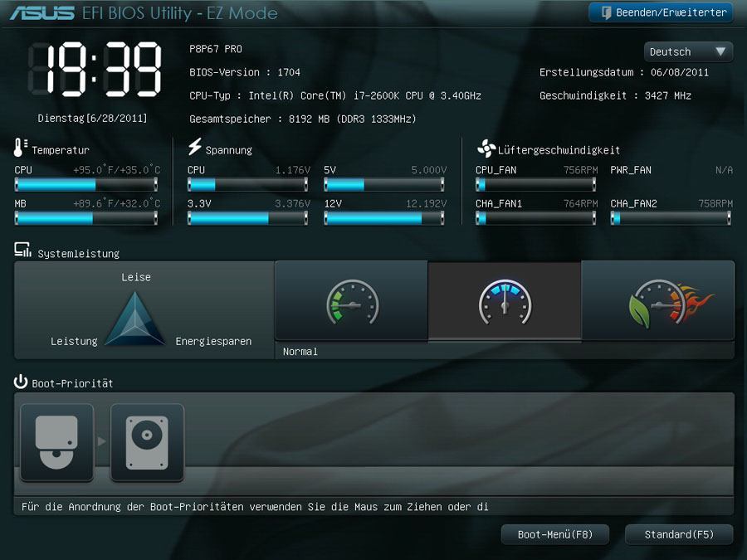Click the BIOS-Version : 1704 text

[x=245, y=72]
